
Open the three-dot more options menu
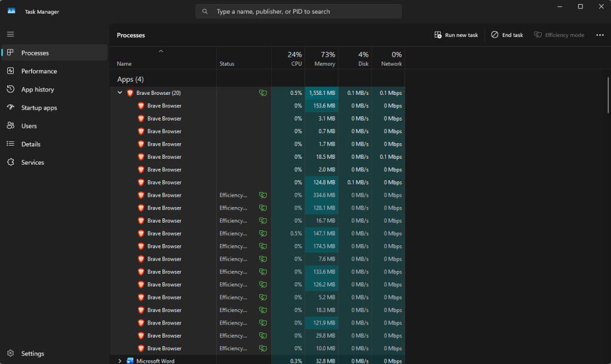click(x=600, y=35)
